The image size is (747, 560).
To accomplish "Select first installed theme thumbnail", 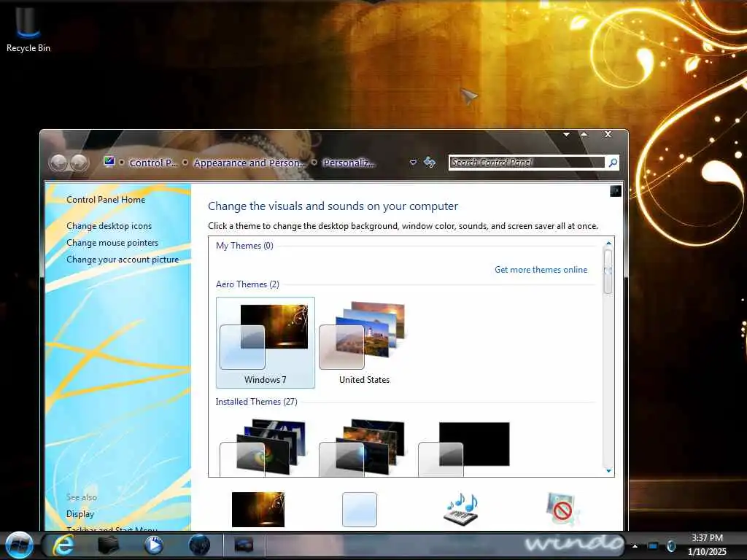I will [x=264, y=447].
